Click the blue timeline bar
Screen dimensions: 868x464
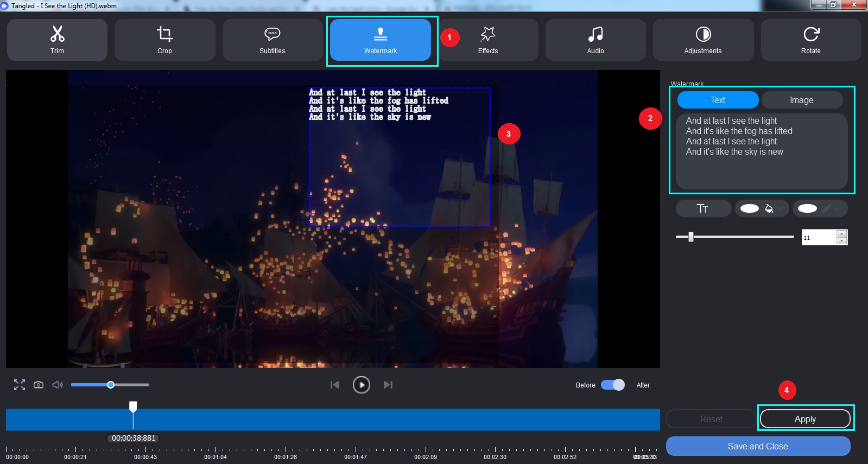[333, 419]
